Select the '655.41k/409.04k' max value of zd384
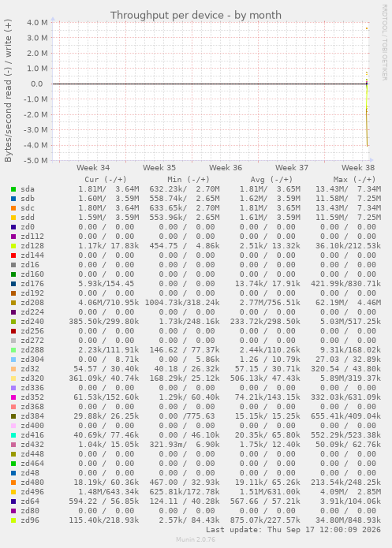The width and height of the screenshot is (392, 548). [x=345, y=416]
